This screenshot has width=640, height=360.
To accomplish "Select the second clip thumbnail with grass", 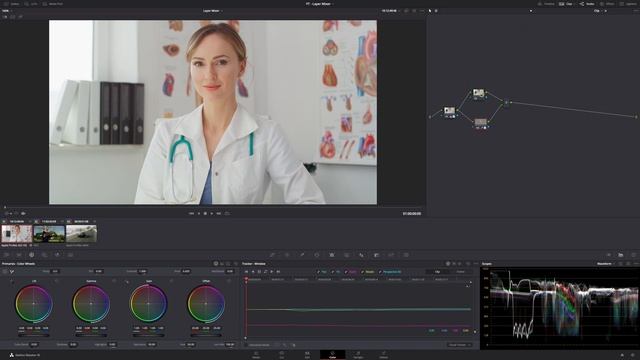I will 49,234.
